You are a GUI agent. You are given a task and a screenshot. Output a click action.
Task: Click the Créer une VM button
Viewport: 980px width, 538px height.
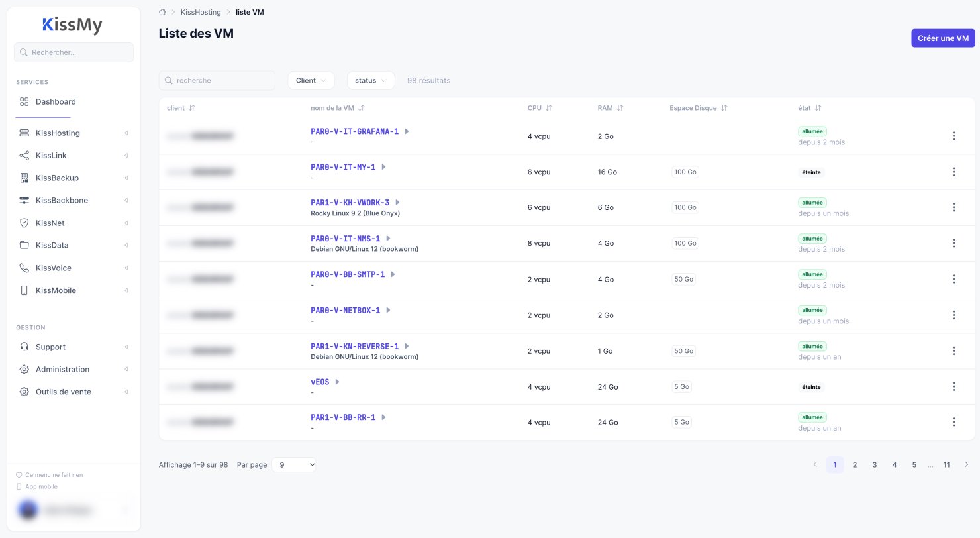pos(943,38)
